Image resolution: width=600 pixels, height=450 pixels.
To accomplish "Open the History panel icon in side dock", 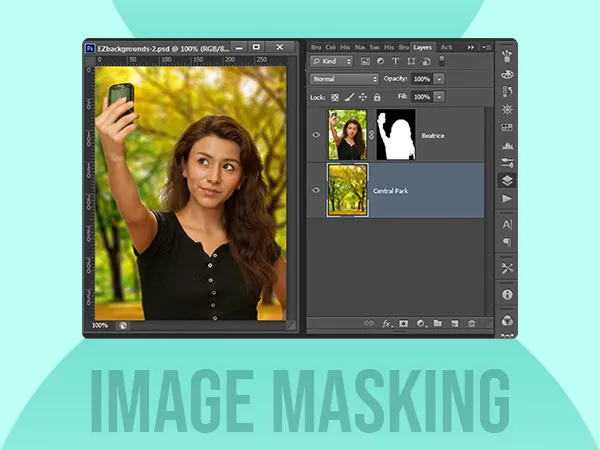I will click(x=507, y=92).
